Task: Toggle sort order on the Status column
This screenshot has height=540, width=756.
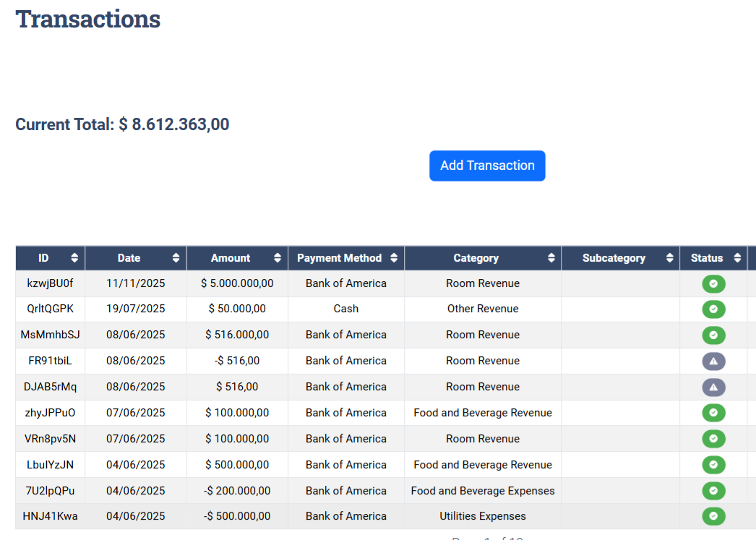Action: pyautogui.click(x=738, y=258)
